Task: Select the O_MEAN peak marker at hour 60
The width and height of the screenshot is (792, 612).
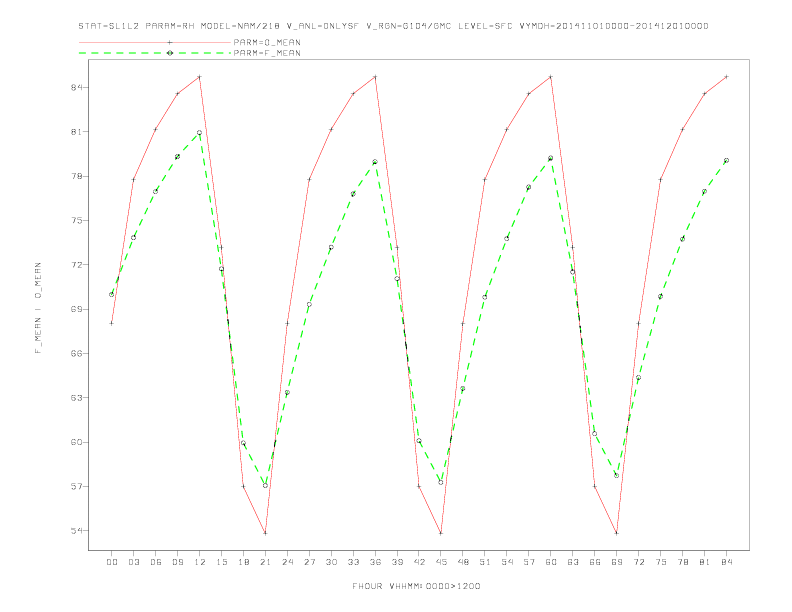Action: point(551,77)
